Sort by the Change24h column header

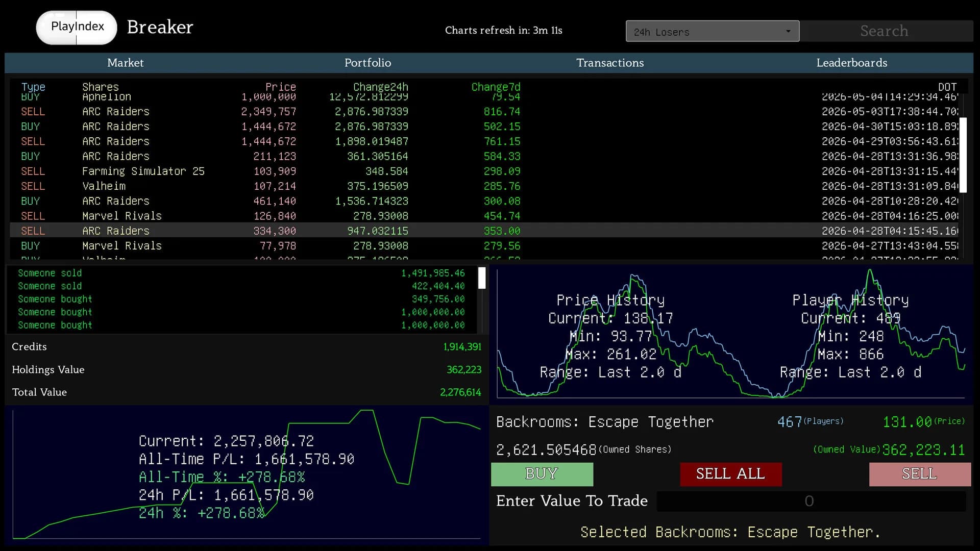tap(381, 87)
